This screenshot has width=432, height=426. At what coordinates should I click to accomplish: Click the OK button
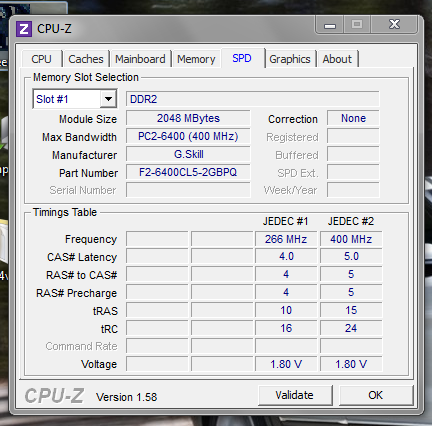[x=376, y=395]
